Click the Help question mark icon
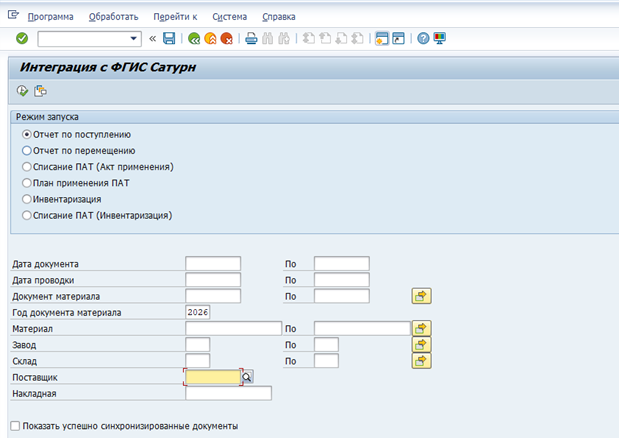619x438 pixels. click(x=423, y=38)
